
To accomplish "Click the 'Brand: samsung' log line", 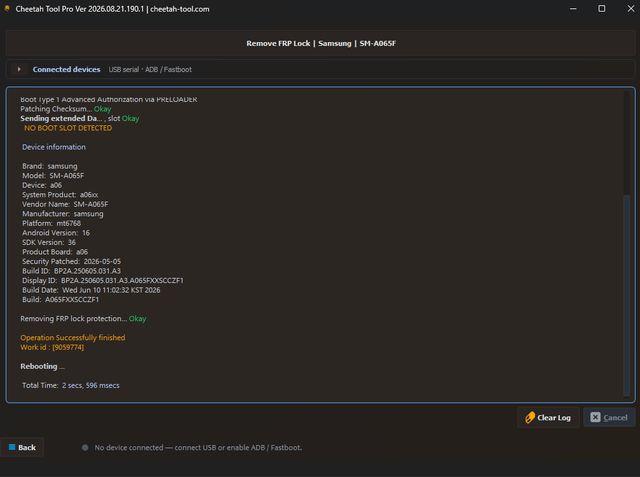I will (50, 166).
